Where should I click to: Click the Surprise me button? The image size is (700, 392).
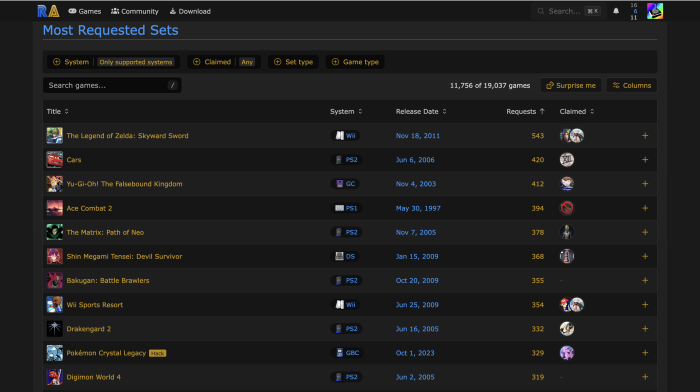point(571,85)
